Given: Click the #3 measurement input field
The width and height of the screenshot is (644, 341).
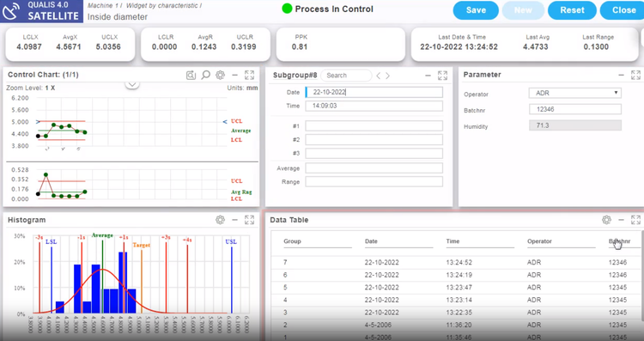Looking at the screenshot, I should point(374,153).
